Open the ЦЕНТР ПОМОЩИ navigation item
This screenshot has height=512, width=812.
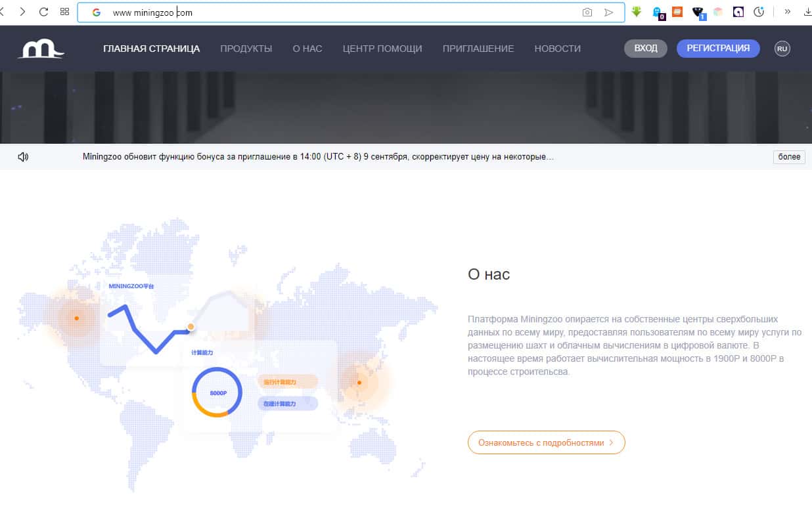(382, 49)
